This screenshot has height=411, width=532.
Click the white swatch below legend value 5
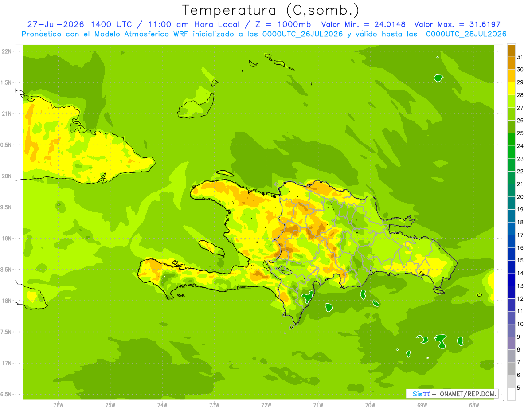point(511,394)
